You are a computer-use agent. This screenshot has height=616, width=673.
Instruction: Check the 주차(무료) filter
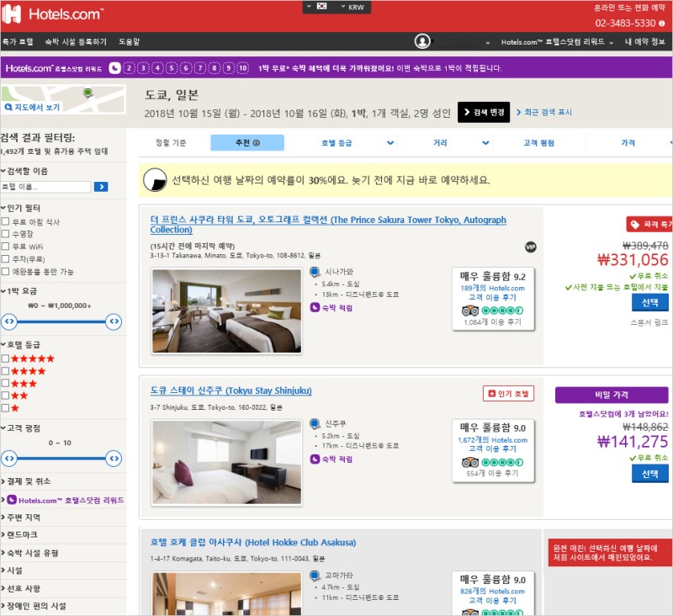(6, 259)
